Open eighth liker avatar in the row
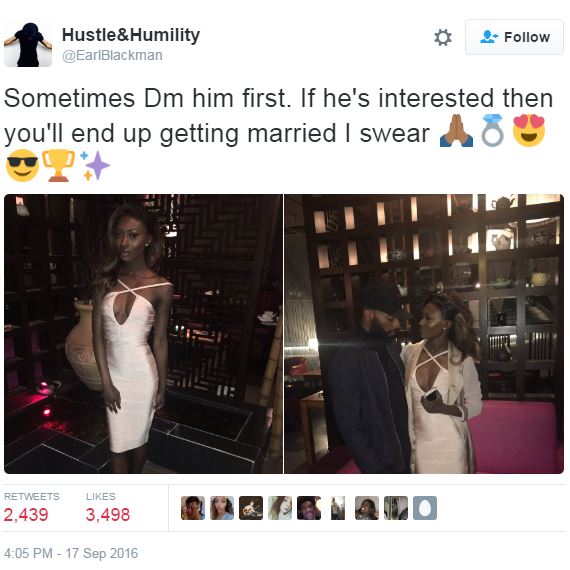Screen dimensions: 570x570 coord(396,508)
